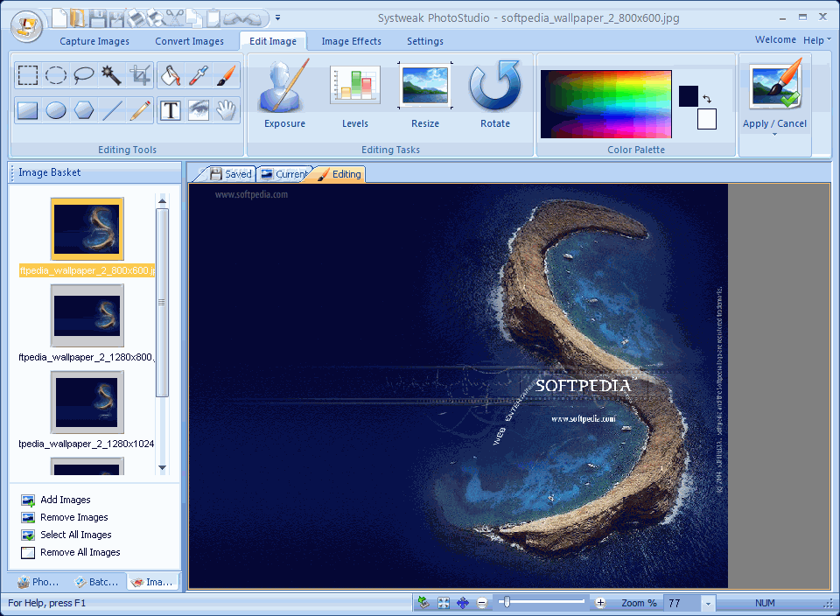The height and width of the screenshot is (616, 840).
Task: Swap foreground and background colors arrow
Action: (x=707, y=99)
